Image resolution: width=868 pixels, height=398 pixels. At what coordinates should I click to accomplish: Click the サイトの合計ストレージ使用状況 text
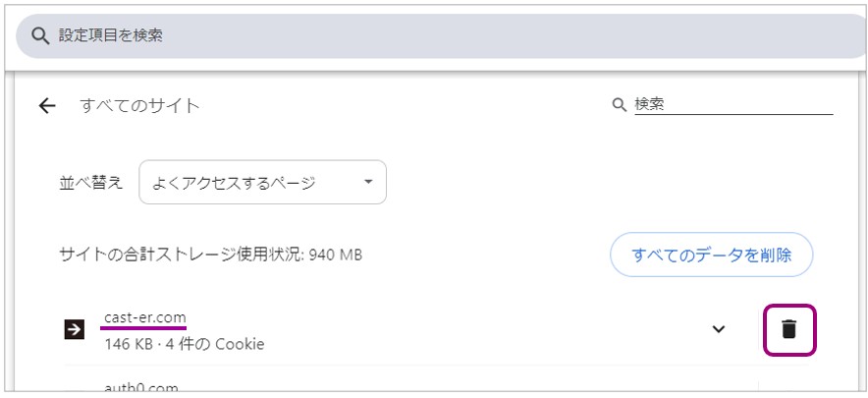182,256
